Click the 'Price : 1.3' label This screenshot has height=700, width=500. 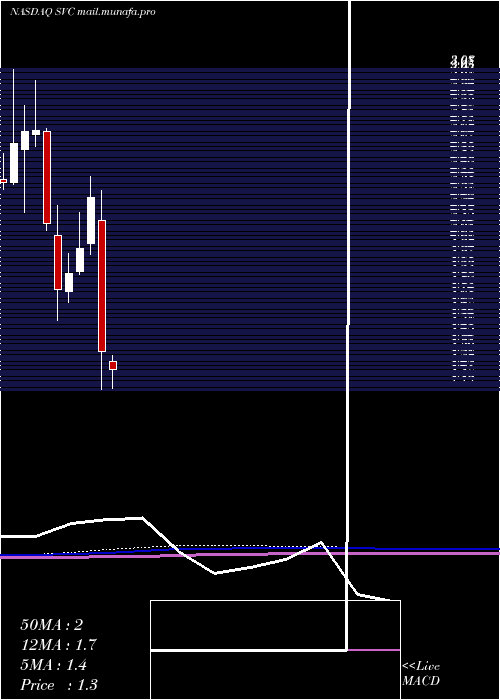pos(59,685)
